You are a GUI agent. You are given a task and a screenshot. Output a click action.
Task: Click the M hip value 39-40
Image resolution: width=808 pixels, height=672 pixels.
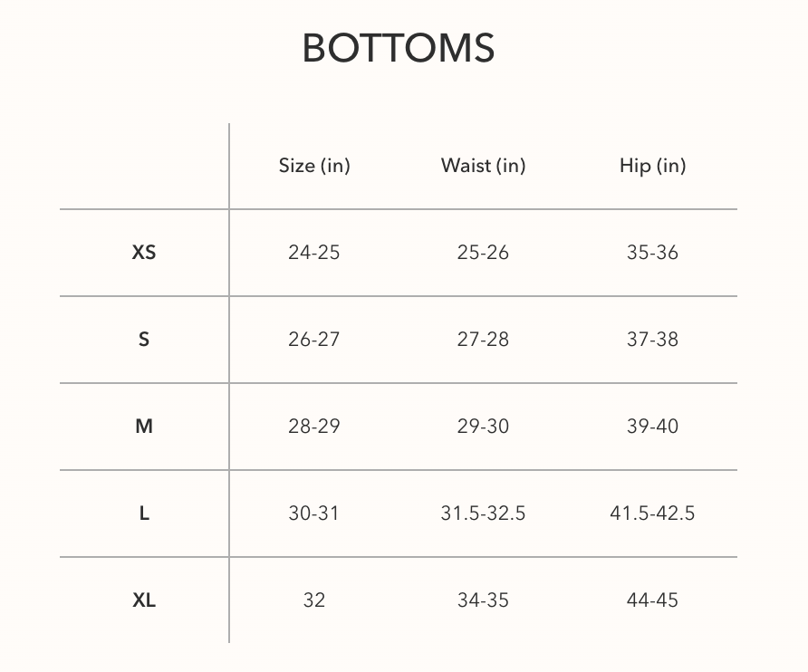point(652,427)
